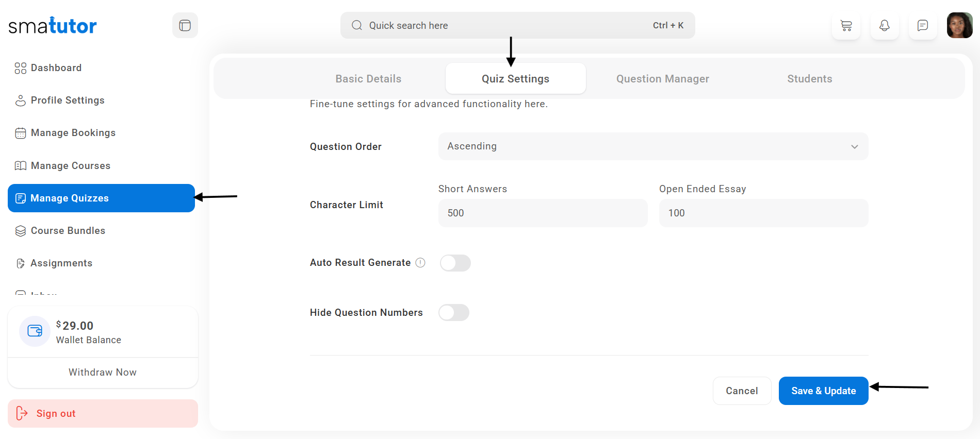Viewport: 980px width, 439px height.
Task: Select Withdraw Now link
Action: (x=103, y=372)
